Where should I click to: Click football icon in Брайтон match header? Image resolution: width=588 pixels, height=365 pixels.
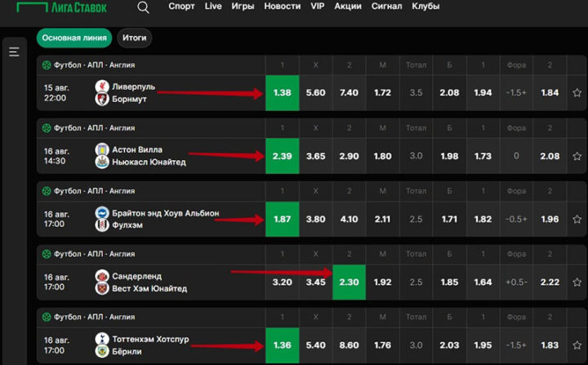[x=46, y=191]
